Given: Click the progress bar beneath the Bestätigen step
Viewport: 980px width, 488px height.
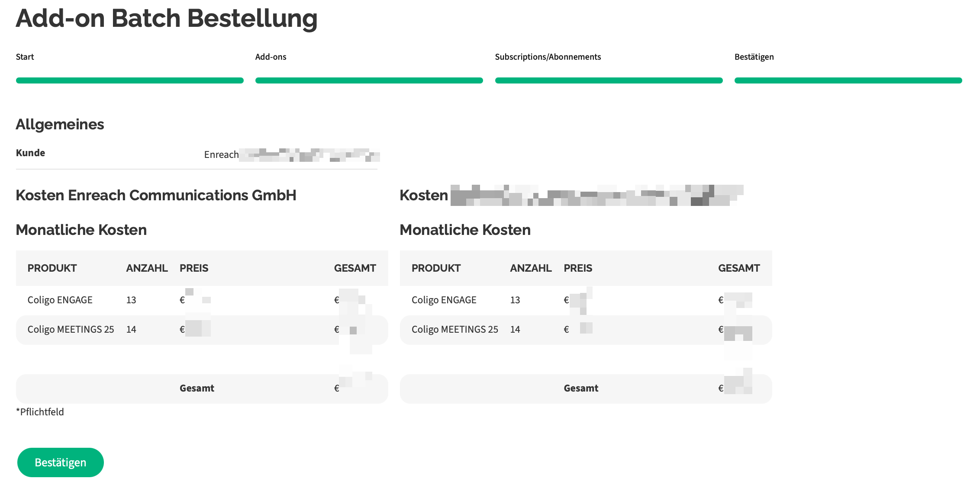Looking at the screenshot, I should (x=848, y=80).
